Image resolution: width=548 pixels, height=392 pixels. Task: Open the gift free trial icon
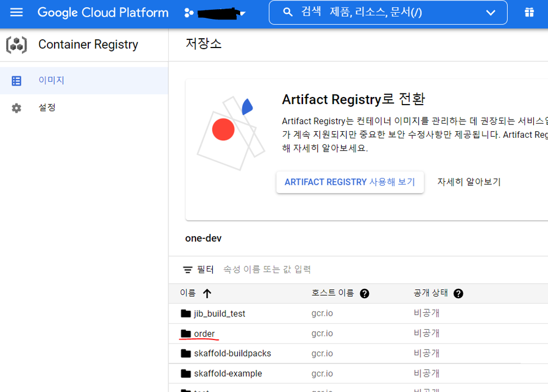[529, 13]
